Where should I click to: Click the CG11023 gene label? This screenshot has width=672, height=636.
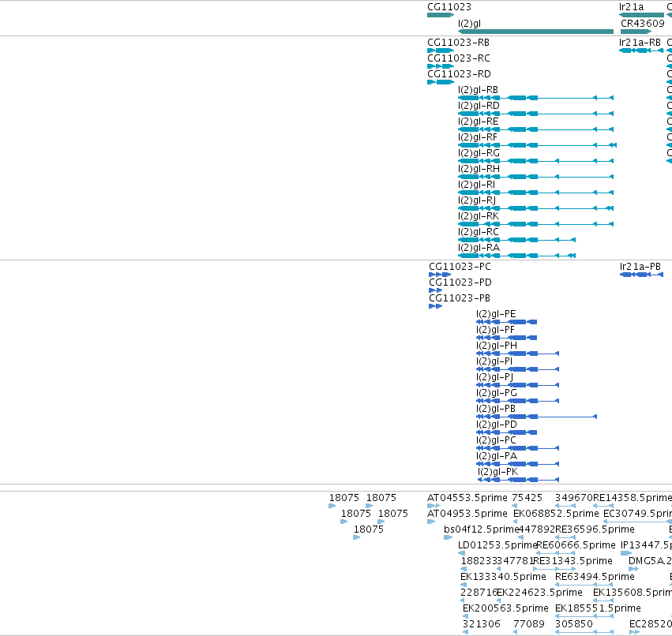point(449,7)
